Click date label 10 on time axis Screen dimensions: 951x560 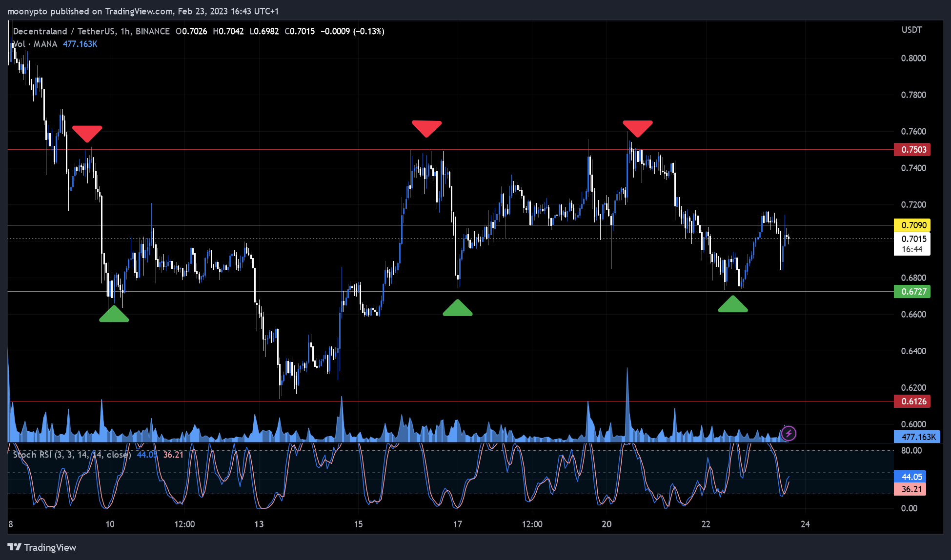coord(110,524)
